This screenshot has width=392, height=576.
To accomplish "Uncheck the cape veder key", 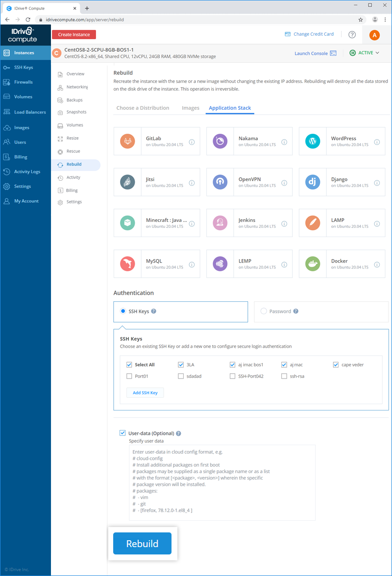I will tap(336, 365).
